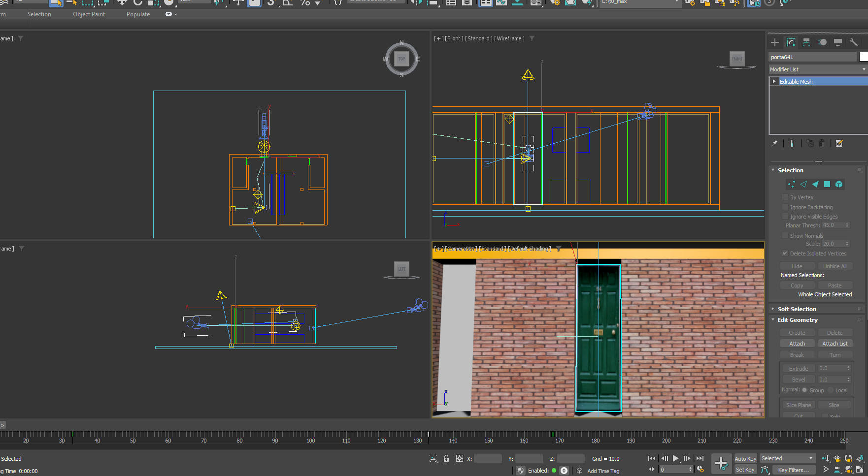Open the Populate ribbon tab
868x476 pixels.
coord(138,14)
